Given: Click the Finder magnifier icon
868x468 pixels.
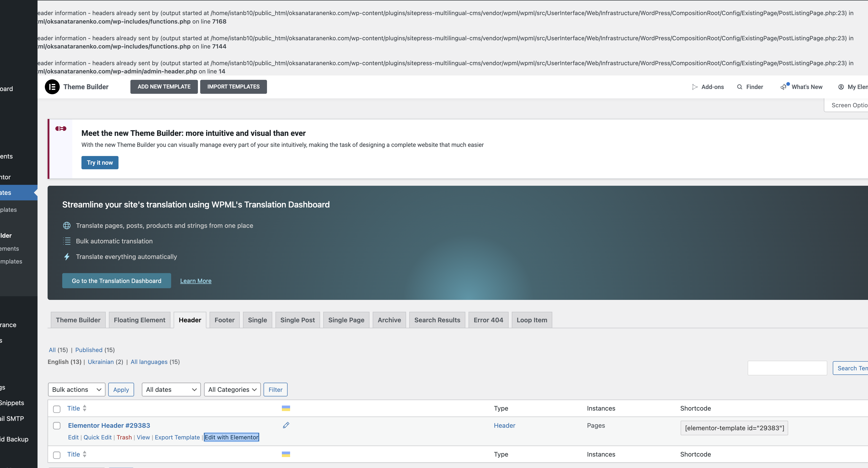Looking at the screenshot, I should (740, 87).
